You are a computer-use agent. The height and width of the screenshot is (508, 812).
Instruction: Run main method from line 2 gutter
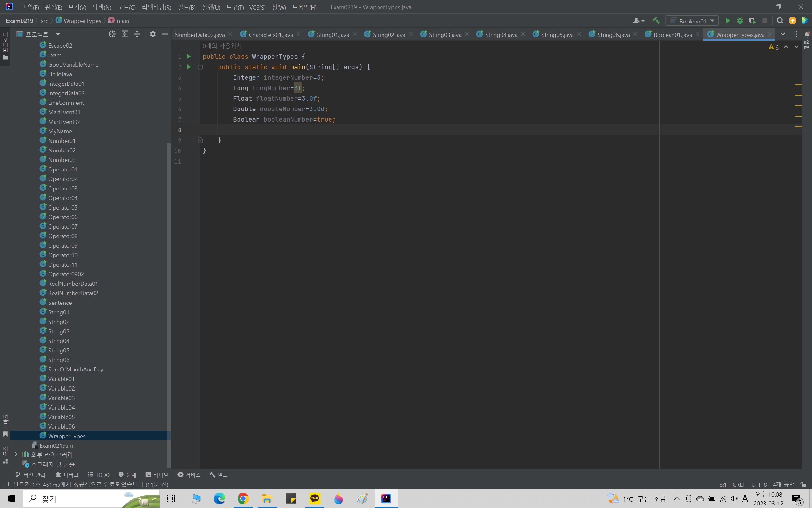pyautogui.click(x=189, y=67)
